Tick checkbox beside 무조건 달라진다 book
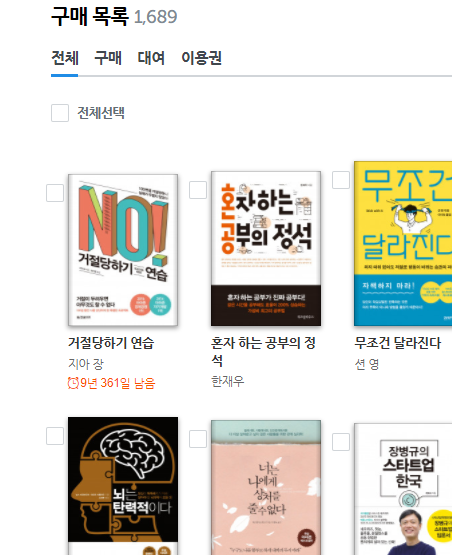Image resolution: width=452 pixels, height=555 pixels. coord(341,180)
